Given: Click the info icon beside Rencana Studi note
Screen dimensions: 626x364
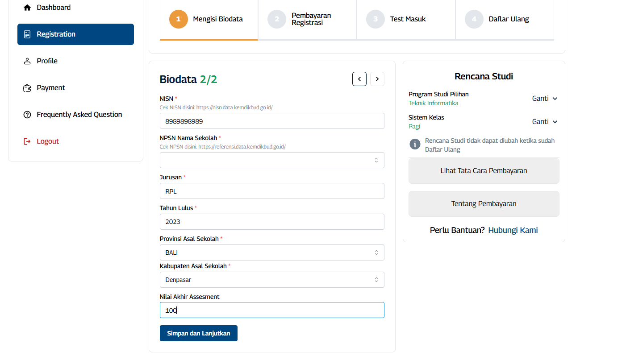Looking at the screenshot, I should (415, 144).
